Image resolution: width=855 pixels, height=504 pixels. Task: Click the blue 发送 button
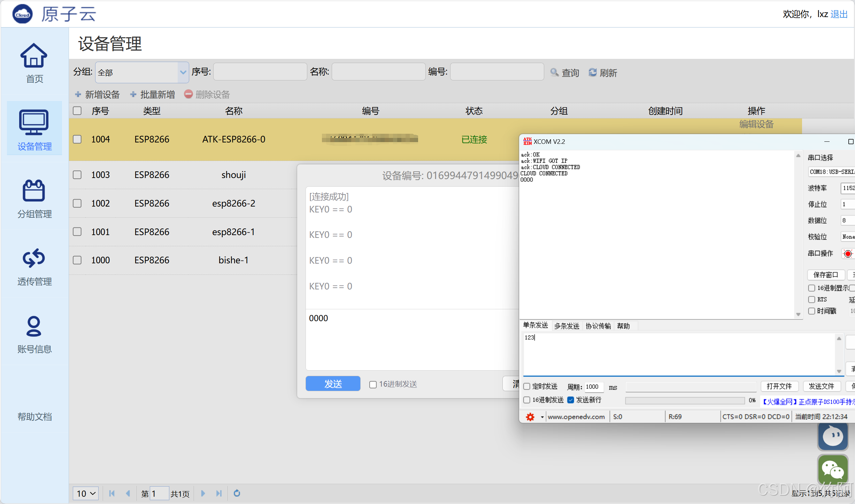pyautogui.click(x=333, y=384)
